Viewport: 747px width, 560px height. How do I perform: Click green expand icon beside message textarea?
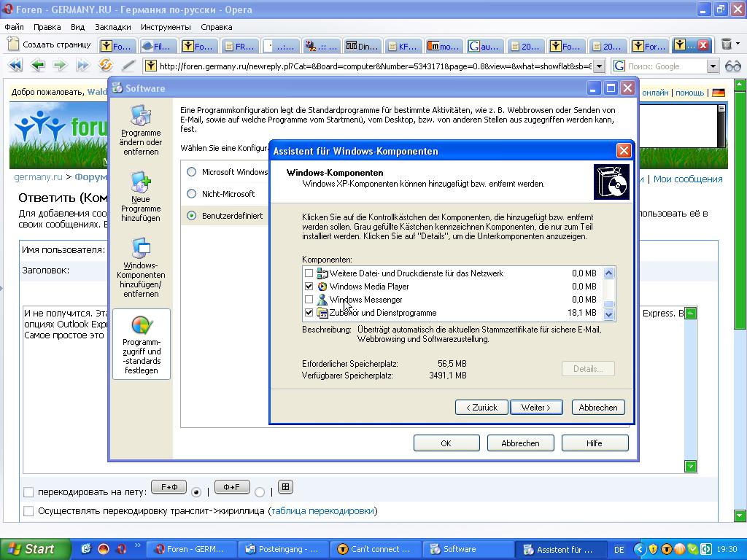690,314
